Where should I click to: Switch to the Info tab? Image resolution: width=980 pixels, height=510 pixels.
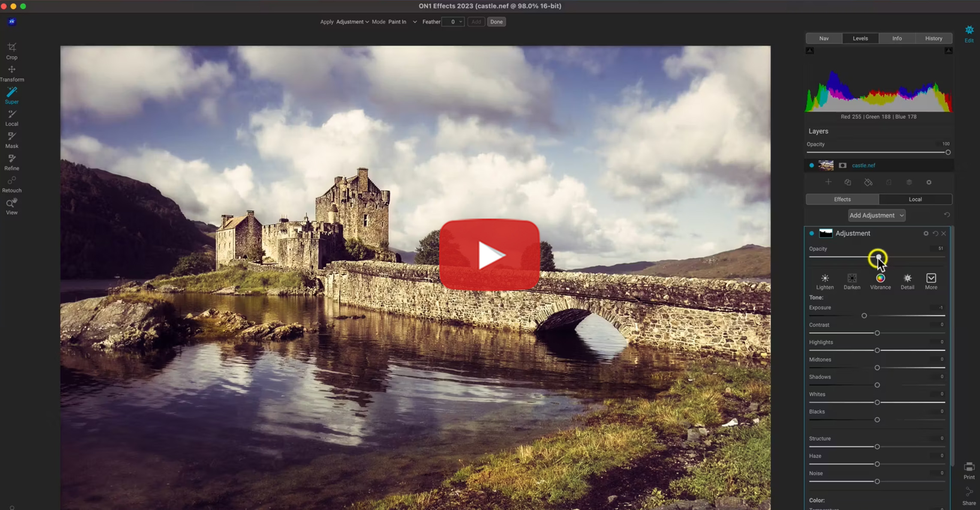click(x=897, y=39)
